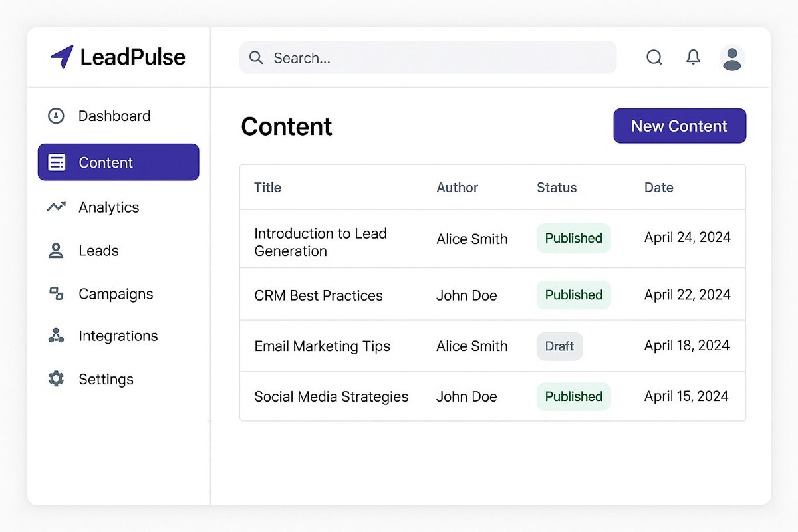Open the notifications bell icon

click(693, 58)
